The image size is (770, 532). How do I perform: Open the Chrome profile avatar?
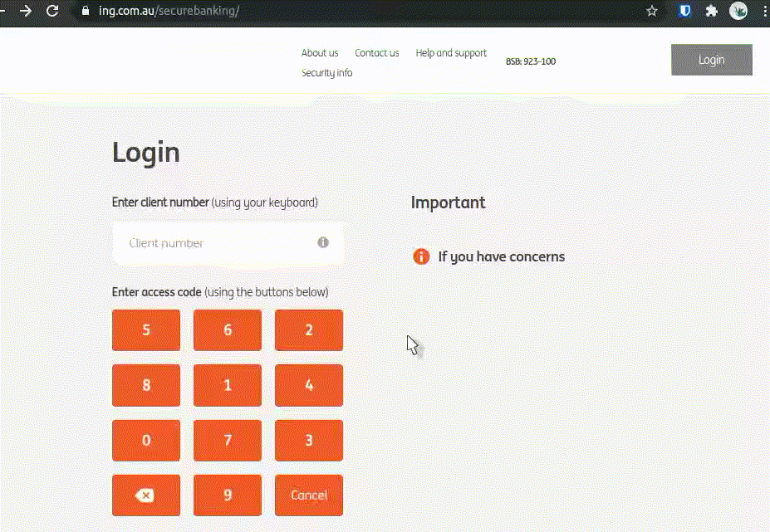[x=738, y=11]
